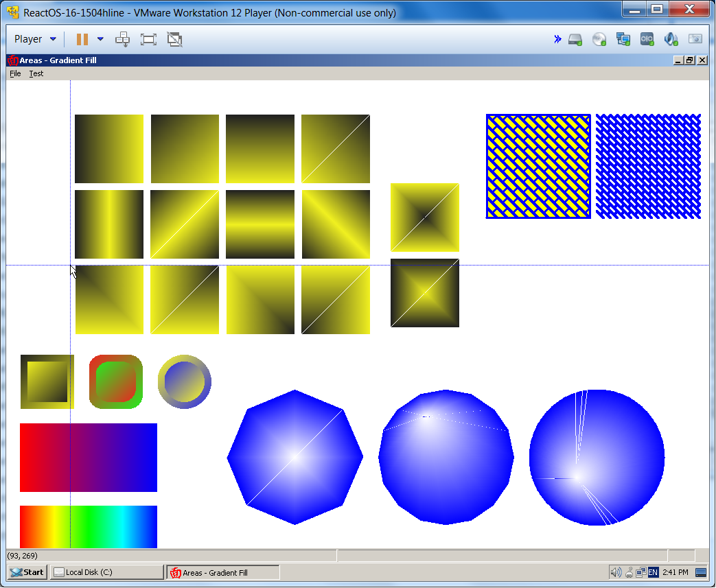This screenshot has width=716, height=588.
Task: Click the tray volume speaker icon
Action: click(616, 572)
